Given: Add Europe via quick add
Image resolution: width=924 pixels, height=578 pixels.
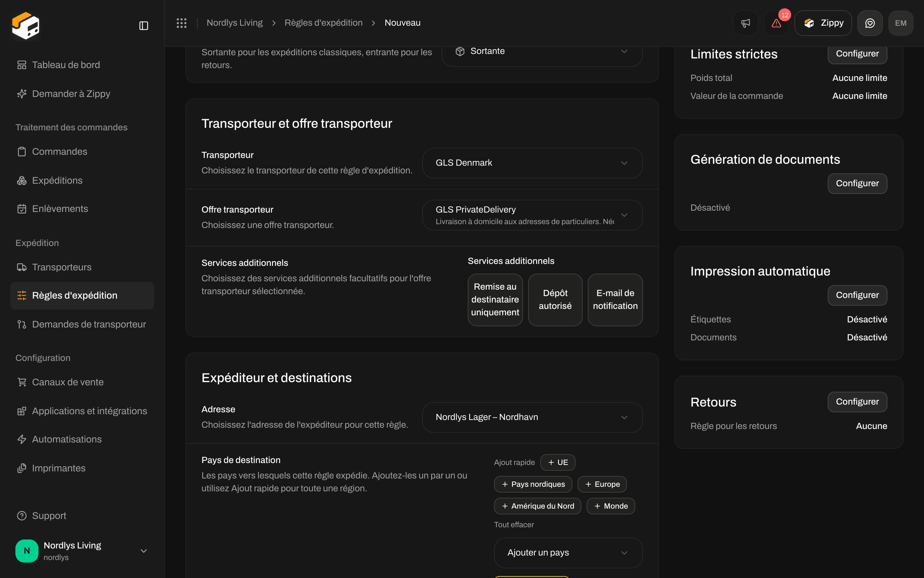Looking at the screenshot, I should (602, 484).
